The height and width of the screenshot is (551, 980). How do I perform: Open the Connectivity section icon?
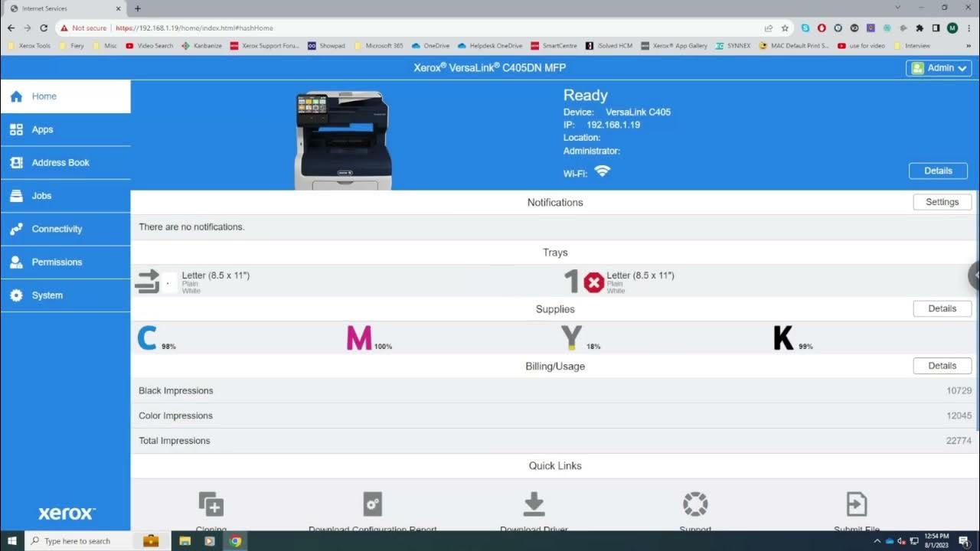(x=16, y=229)
